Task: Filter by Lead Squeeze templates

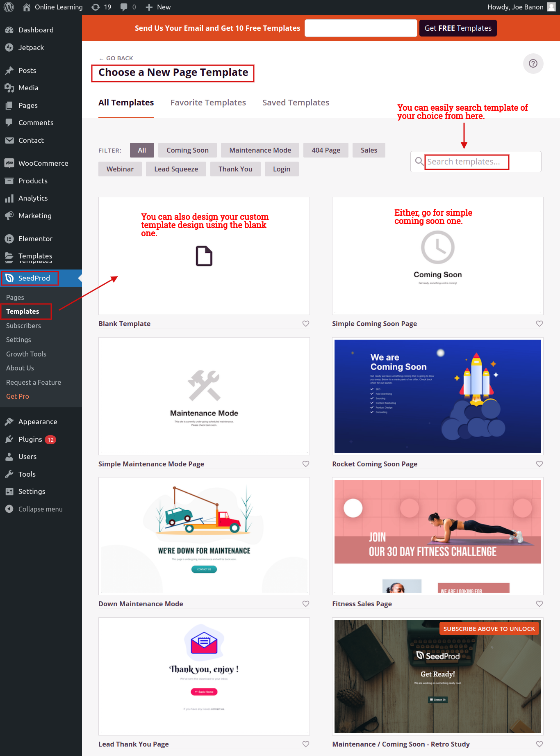Action: coord(176,169)
